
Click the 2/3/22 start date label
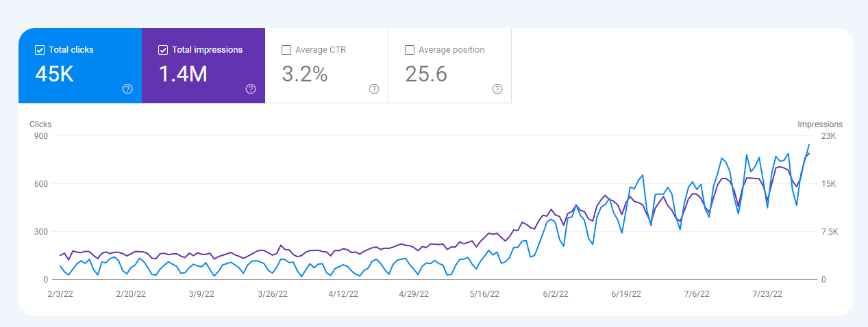tap(59, 294)
